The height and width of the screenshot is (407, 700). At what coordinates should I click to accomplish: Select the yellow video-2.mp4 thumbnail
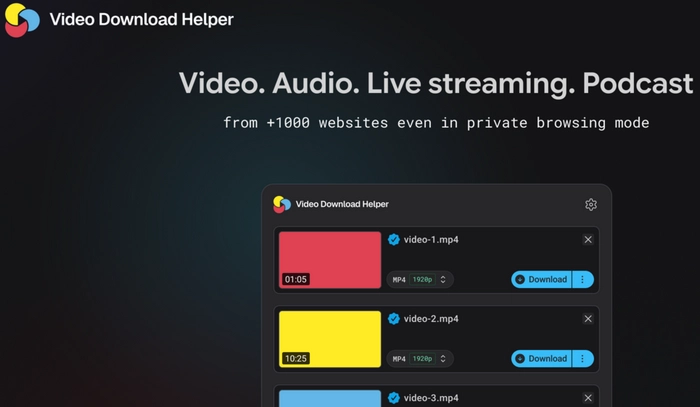(330, 339)
